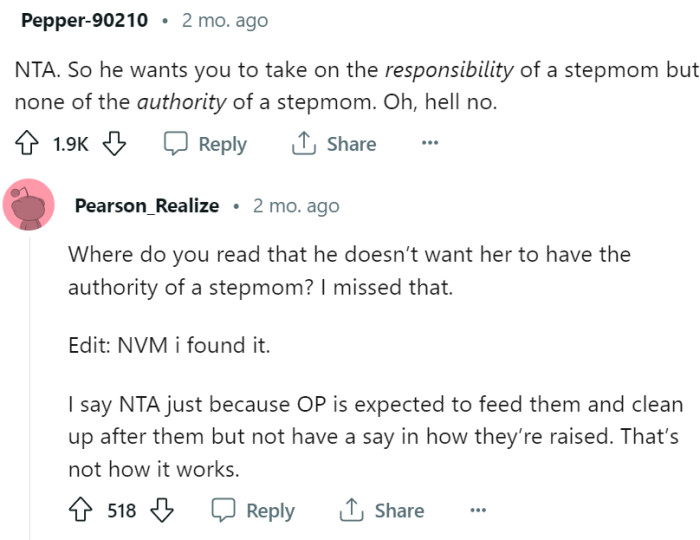The image size is (700, 540).
Task: Click the "Edit: NVM i found it." line
Action: pyautogui.click(x=169, y=345)
